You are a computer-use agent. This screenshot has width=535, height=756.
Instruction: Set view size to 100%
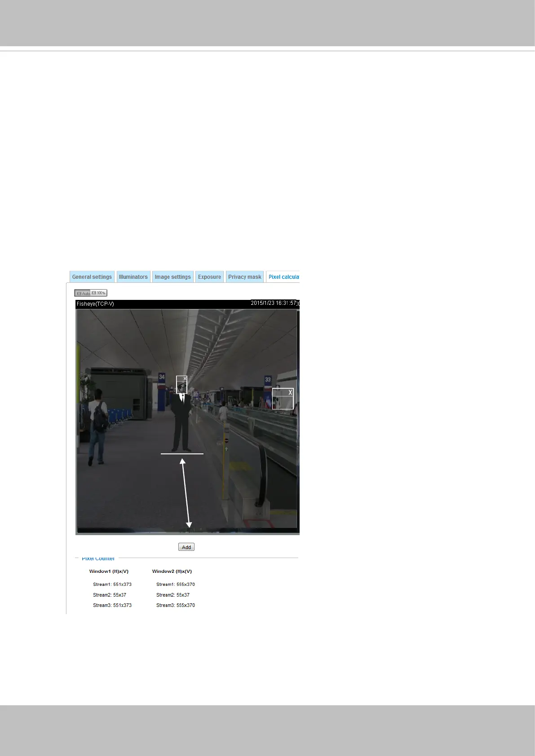[99, 293]
